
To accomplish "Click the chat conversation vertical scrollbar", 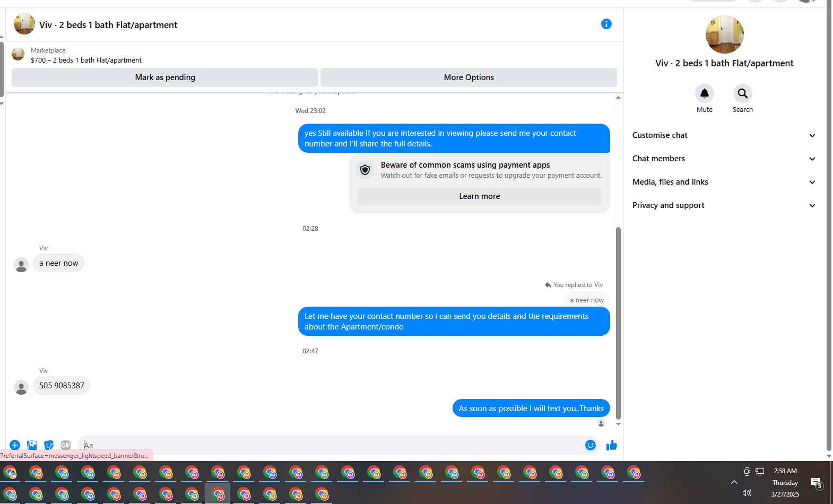I will (618, 324).
